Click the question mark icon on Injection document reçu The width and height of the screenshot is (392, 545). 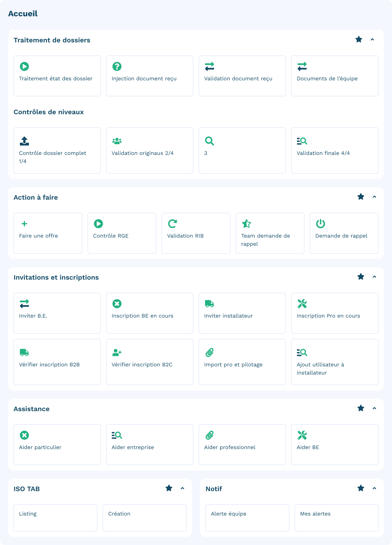click(117, 66)
